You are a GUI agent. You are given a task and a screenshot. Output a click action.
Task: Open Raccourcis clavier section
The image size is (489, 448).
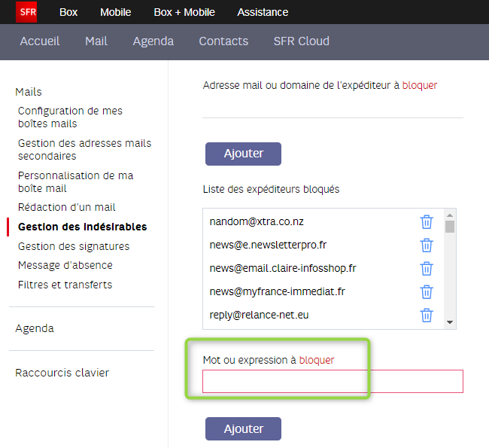62,373
